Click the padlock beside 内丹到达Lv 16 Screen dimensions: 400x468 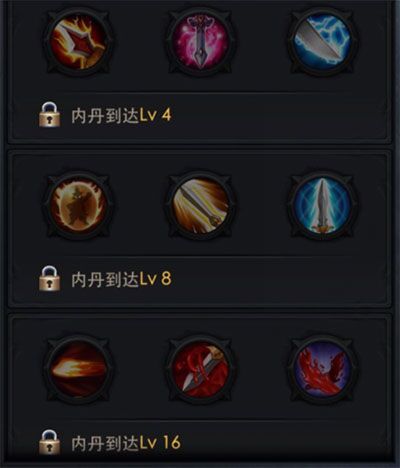(50, 442)
